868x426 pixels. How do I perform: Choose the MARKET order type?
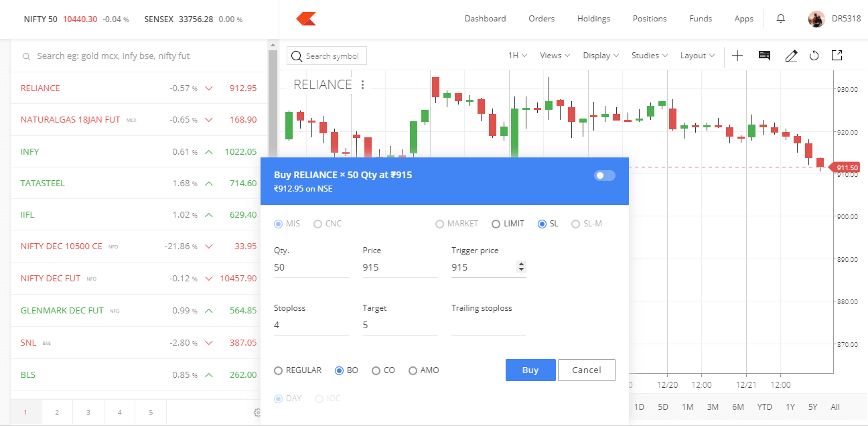click(x=440, y=224)
